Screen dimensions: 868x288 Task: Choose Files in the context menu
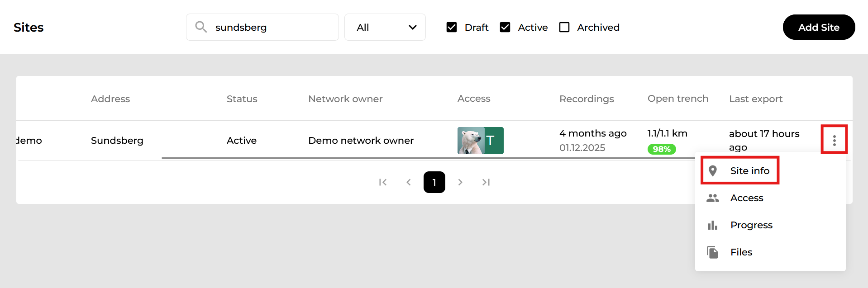tap(741, 252)
